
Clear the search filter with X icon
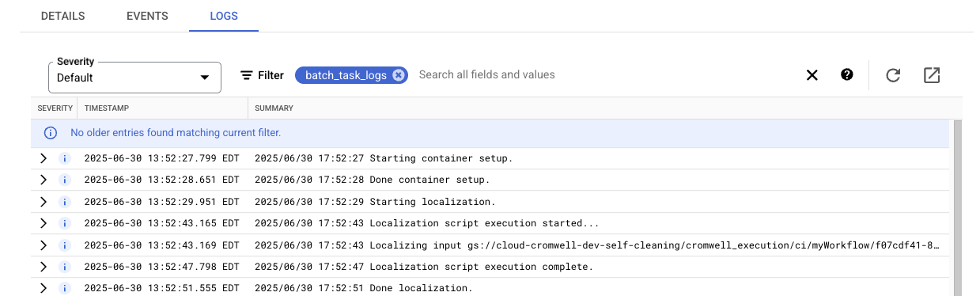tap(812, 75)
